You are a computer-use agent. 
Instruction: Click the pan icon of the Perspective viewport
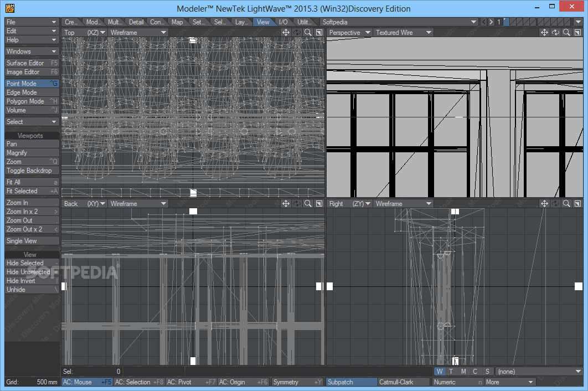click(x=544, y=33)
